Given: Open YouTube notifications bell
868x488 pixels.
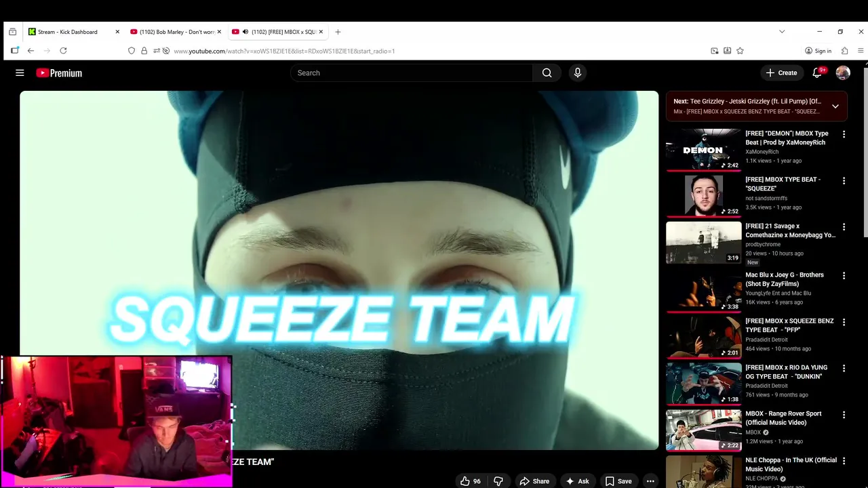Looking at the screenshot, I should coord(817,73).
